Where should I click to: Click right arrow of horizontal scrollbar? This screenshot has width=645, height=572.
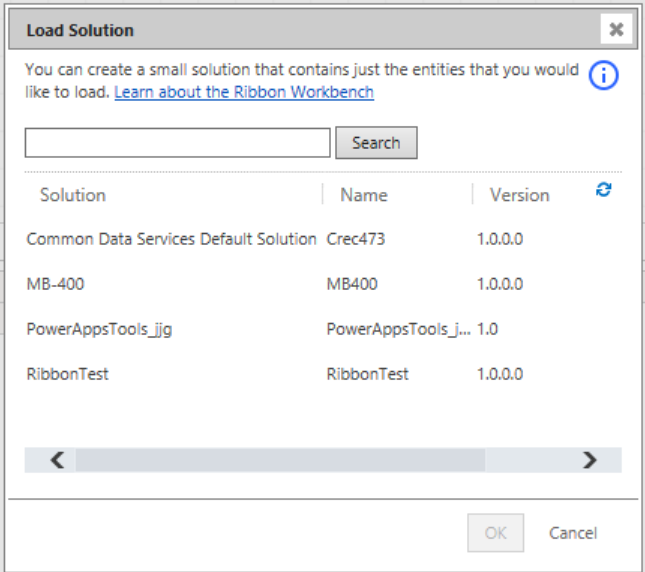point(589,460)
